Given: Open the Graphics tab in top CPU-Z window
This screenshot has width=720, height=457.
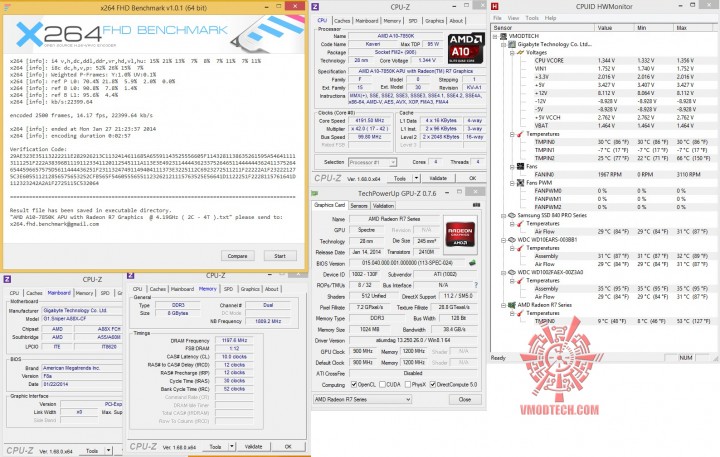Looking at the screenshot, I should (x=434, y=21).
